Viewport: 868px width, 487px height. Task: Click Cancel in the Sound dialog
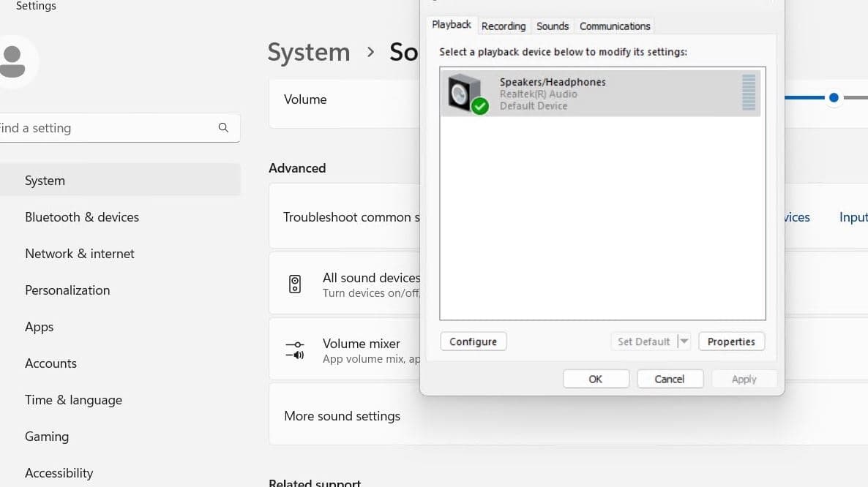point(670,380)
